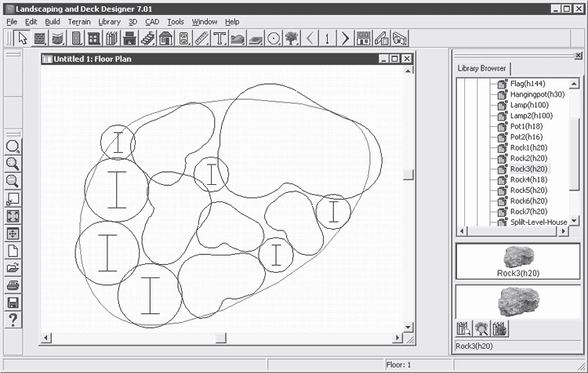Open the CAD menu
The image size is (588, 373).
[x=151, y=22]
